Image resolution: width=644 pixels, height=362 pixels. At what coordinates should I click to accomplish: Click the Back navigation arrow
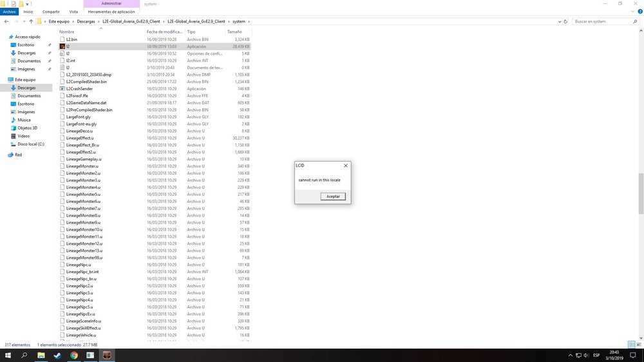coord(6,21)
